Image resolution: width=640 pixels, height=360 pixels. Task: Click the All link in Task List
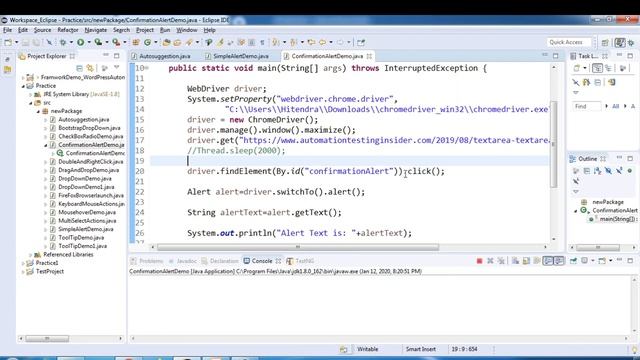pyautogui.click(x=616, y=106)
